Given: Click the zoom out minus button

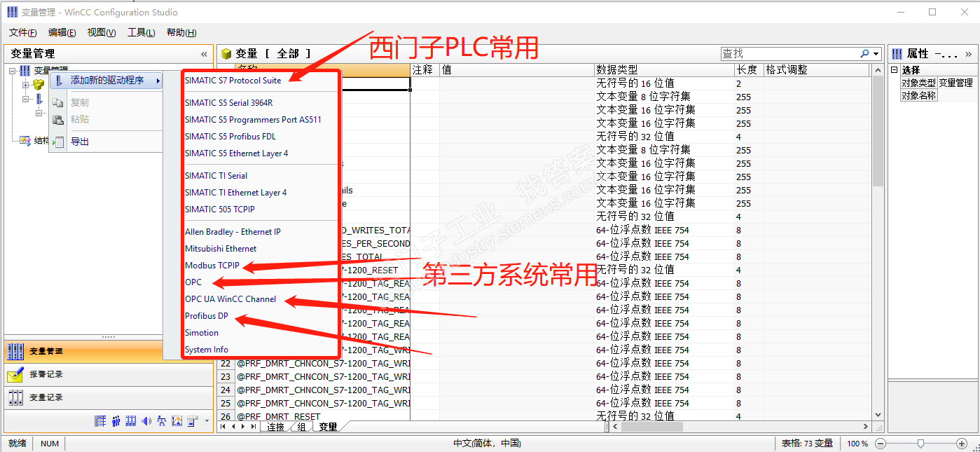Looking at the screenshot, I should [x=881, y=444].
